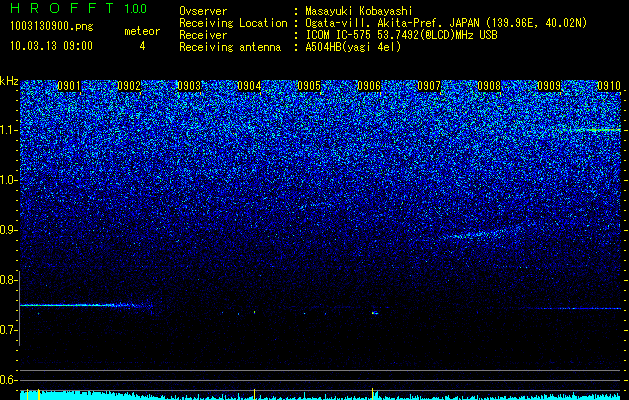Click the 1.0 frequency axis label
Image resolution: width=629 pixels, height=400 pixels.
(x=8, y=181)
